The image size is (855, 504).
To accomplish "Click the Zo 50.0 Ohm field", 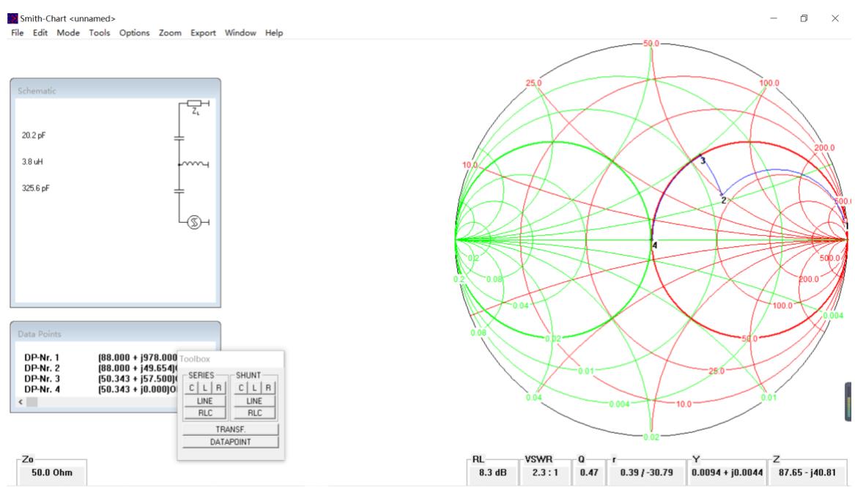I will (47, 473).
